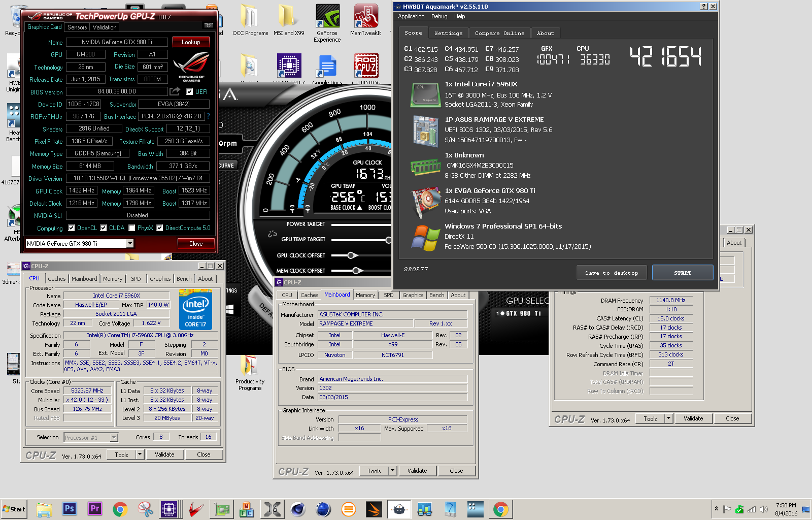Open the About tab in the Aquamark window
The width and height of the screenshot is (812, 520).
(546, 33)
